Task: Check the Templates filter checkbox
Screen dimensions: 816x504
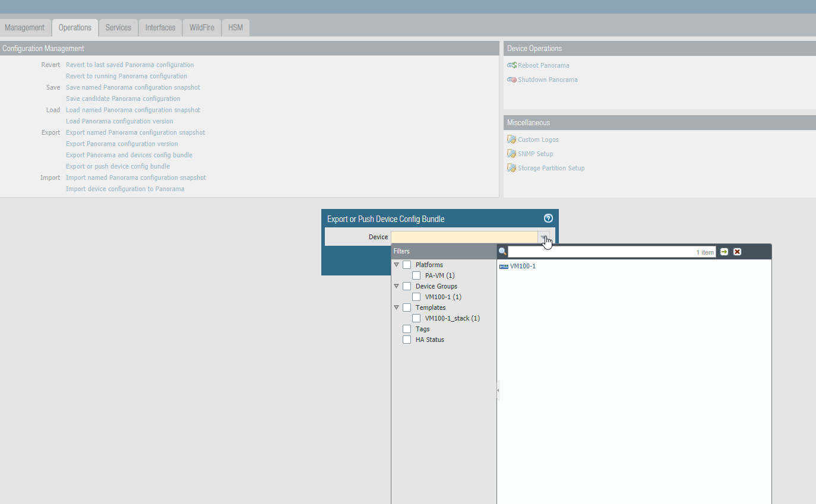Action: 407,308
